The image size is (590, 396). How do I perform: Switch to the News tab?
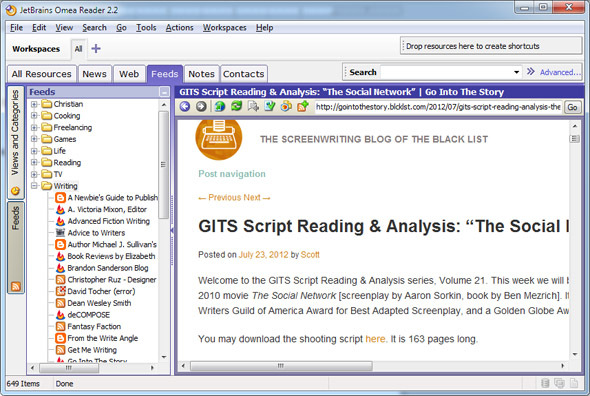click(94, 74)
